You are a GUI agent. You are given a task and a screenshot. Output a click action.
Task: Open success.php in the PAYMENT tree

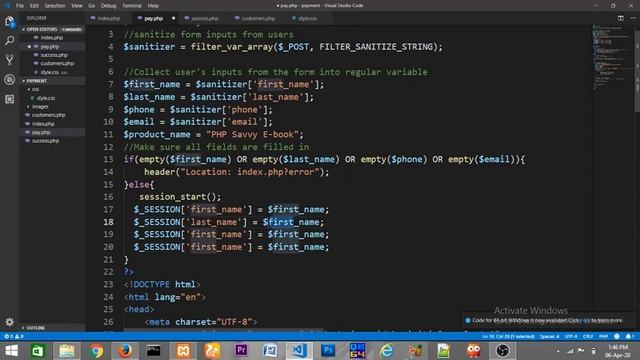pos(45,141)
